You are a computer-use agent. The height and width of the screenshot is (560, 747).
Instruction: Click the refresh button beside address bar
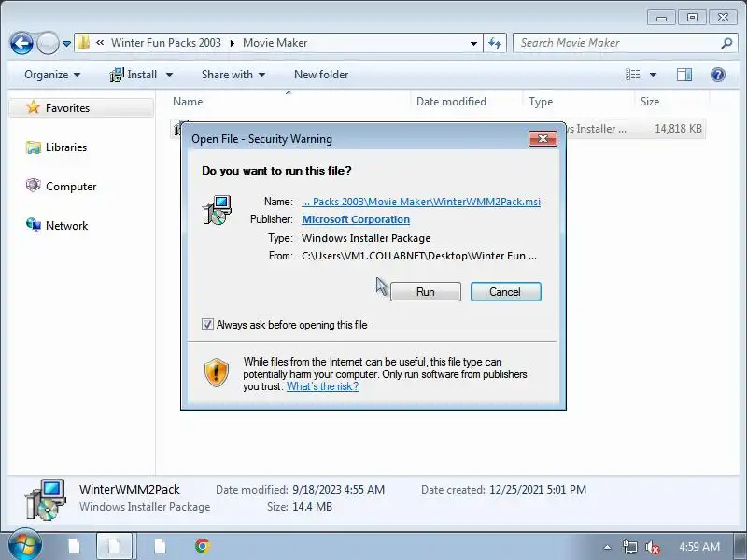[495, 43]
